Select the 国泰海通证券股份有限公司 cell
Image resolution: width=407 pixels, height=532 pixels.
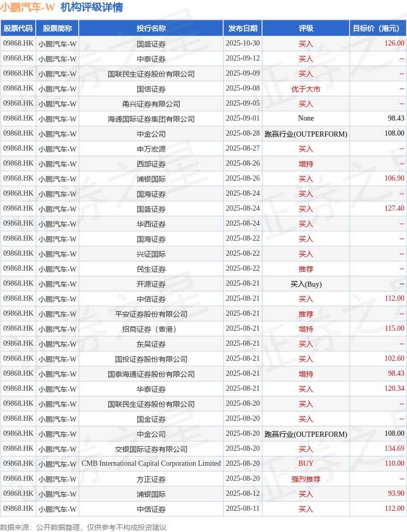(x=151, y=374)
